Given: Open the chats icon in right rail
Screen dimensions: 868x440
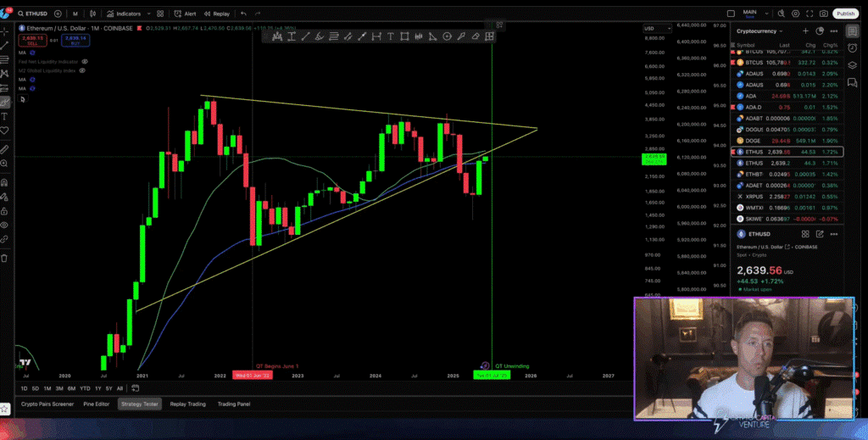Looking at the screenshot, I should click(x=853, y=83).
